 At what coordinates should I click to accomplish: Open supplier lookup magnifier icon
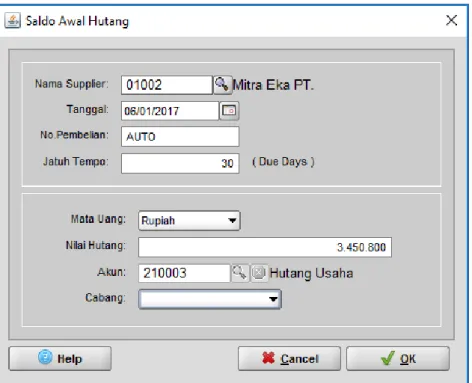click(x=222, y=85)
